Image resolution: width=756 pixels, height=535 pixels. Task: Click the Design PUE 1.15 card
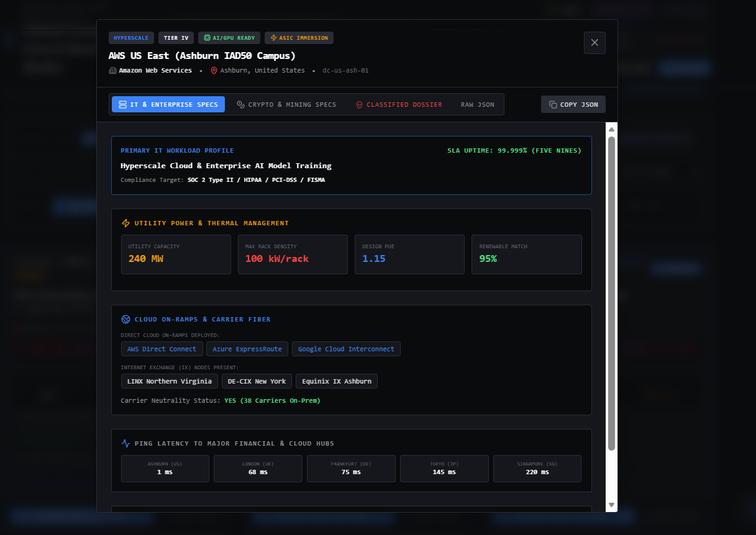(409, 254)
